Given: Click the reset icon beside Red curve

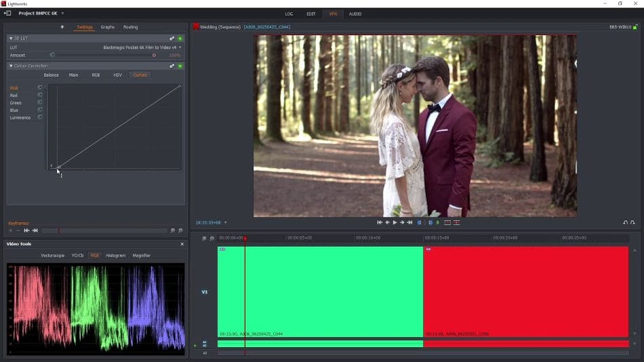Looking at the screenshot, I should 40,95.
